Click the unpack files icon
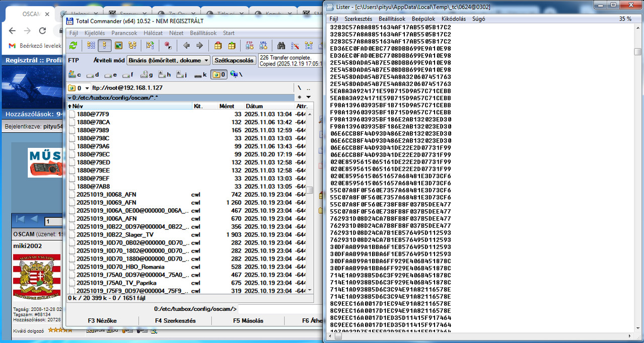The width and height of the screenshot is (644, 343). click(x=231, y=46)
